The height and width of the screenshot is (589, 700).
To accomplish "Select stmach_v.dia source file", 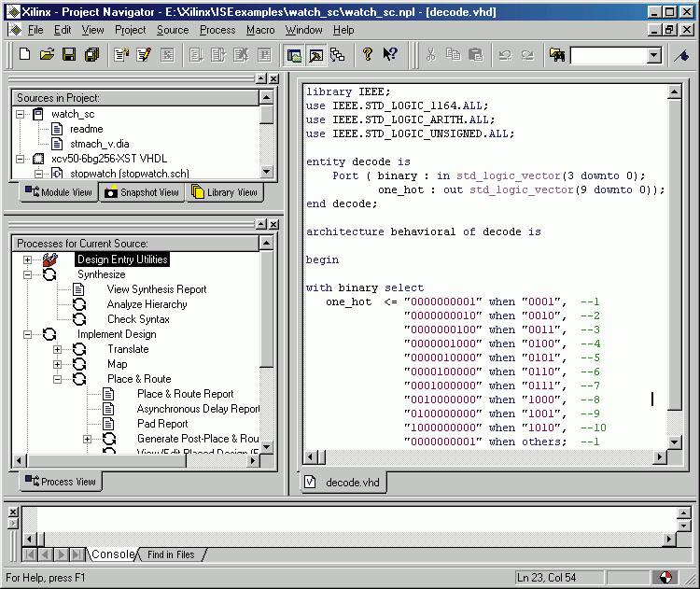I will tap(100, 144).
